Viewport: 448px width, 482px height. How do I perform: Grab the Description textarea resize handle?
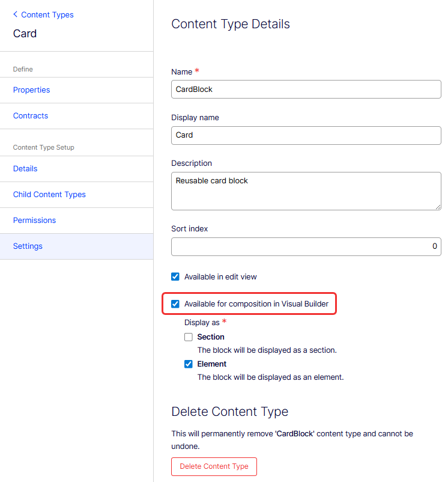pyautogui.click(x=438, y=207)
